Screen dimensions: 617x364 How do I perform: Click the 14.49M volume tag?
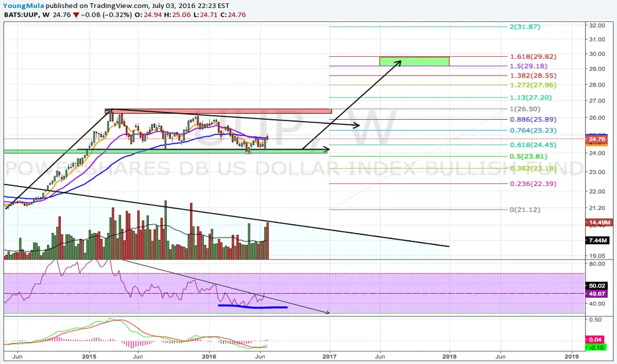tap(598, 223)
